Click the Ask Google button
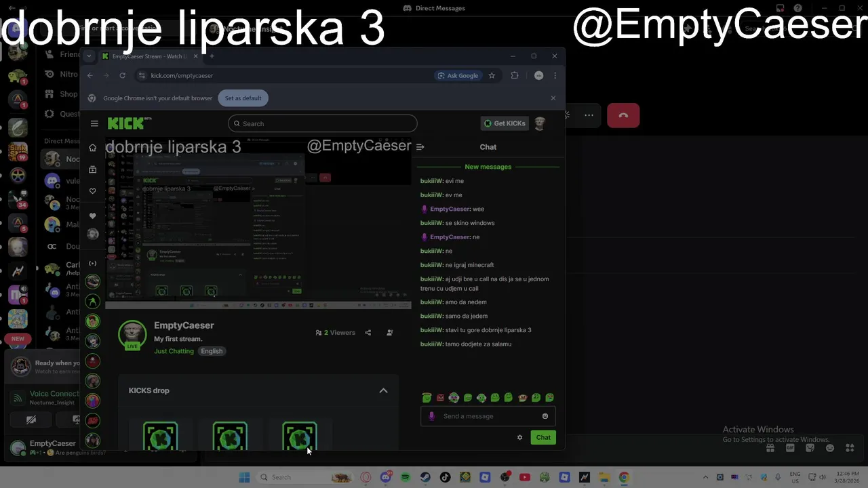 (458, 75)
